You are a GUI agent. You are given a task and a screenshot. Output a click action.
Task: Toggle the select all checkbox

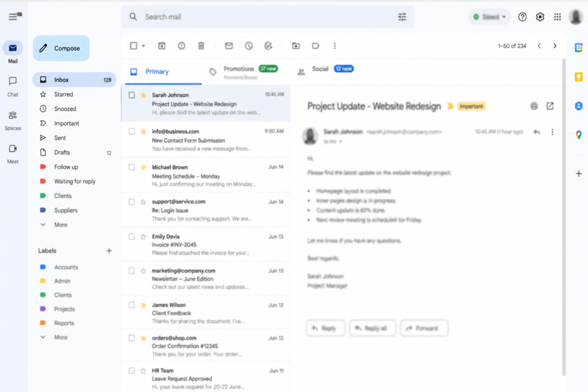pyautogui.click(x=133, y=46)
